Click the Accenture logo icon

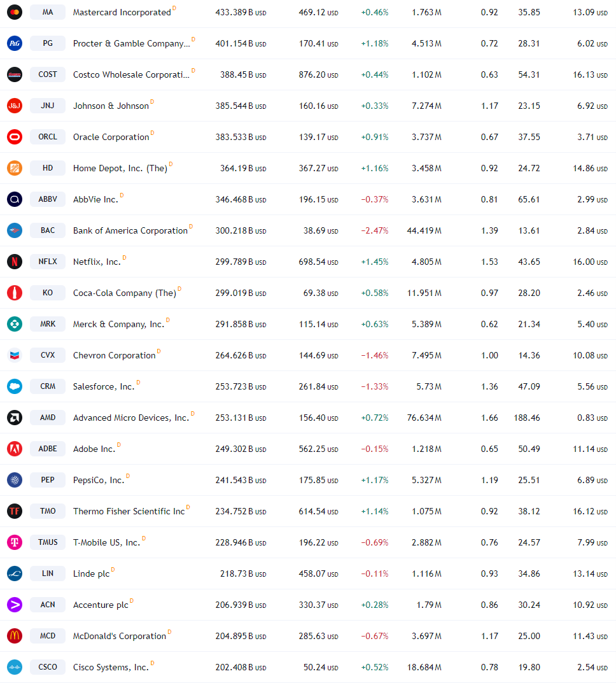(x=15, y=605)
